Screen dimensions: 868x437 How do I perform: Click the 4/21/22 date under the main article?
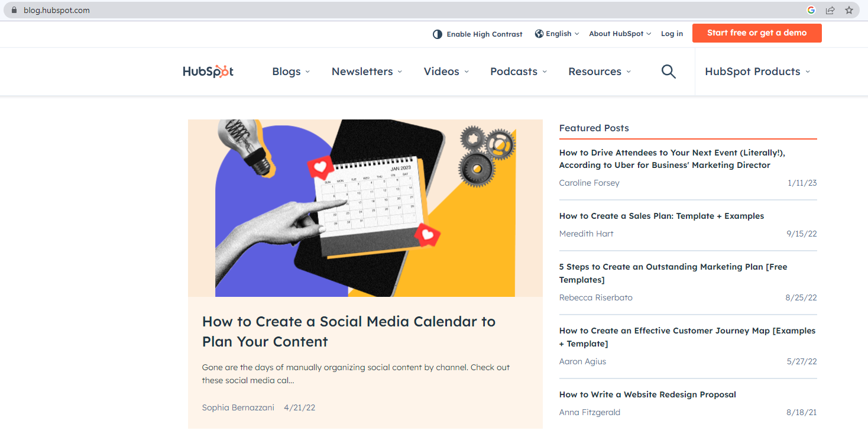click(300, 407)
